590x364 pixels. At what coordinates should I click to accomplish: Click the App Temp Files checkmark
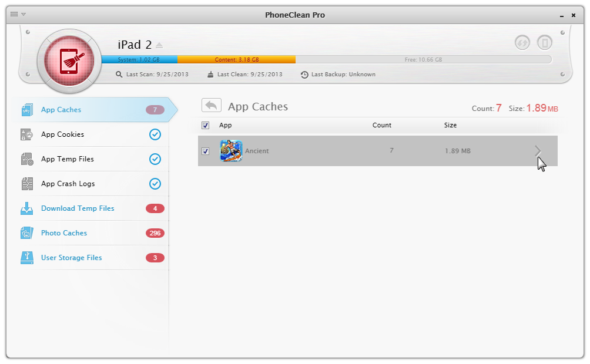(155, 159)
